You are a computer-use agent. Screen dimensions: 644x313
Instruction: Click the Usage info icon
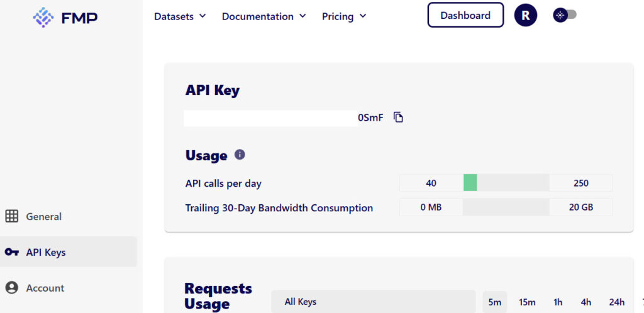[240, 155]
